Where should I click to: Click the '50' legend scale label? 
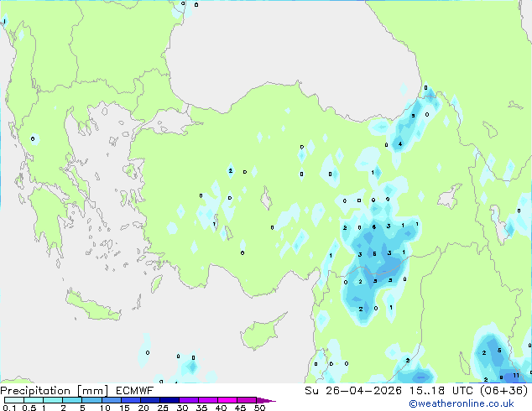(x=259, y=408)
